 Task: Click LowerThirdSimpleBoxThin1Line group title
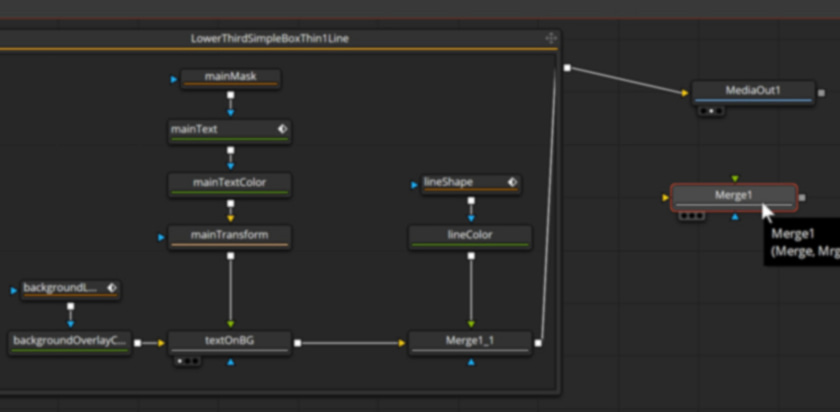tap(269, 39)
